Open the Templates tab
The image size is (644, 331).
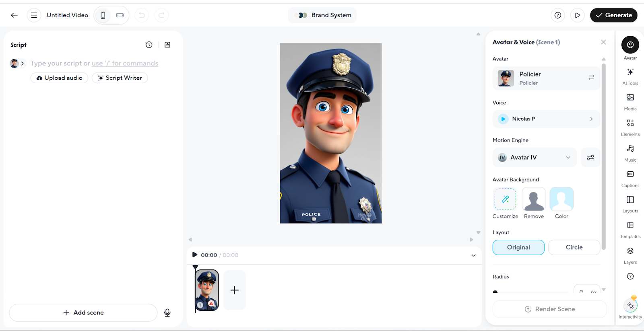click(x=630, y=229)
